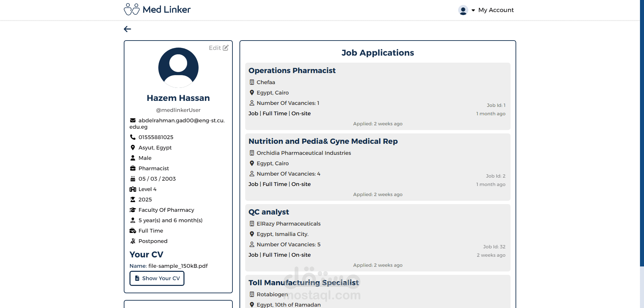Click the Job Applications heading
This screenshot has height=308, width=644.
coord(378,53)
